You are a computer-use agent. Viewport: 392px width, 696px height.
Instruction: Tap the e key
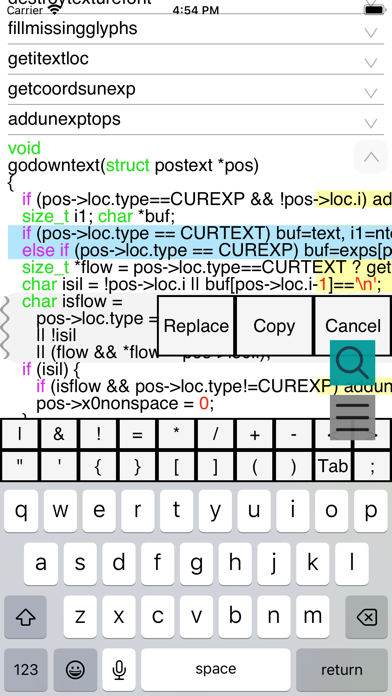(99, 511)
